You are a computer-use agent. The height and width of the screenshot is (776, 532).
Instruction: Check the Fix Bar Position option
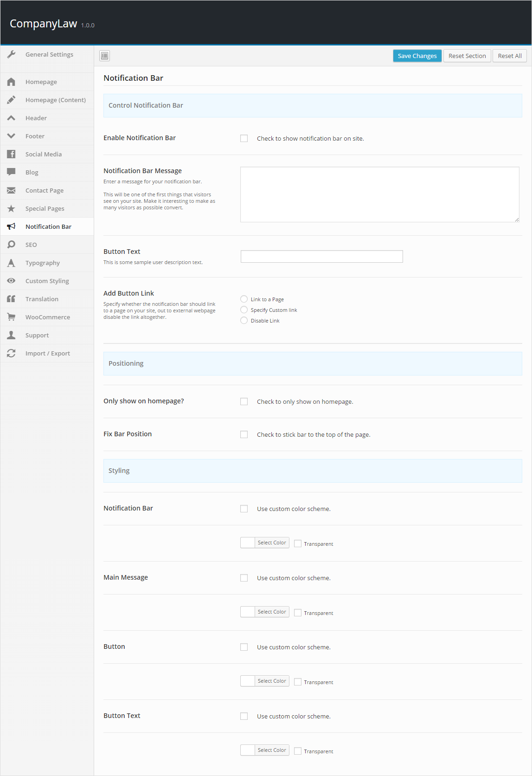coord(244,434)
